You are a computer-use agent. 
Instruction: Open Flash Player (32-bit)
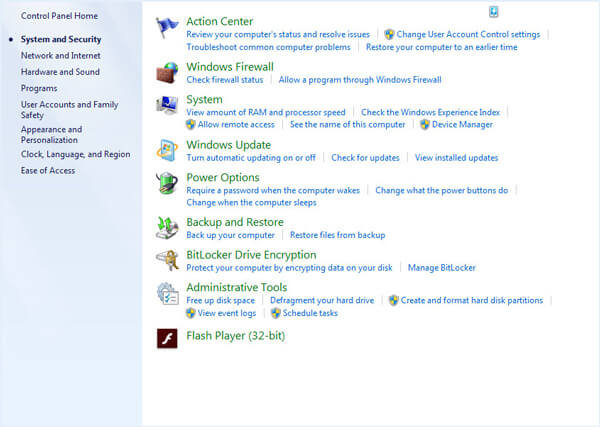235,336
